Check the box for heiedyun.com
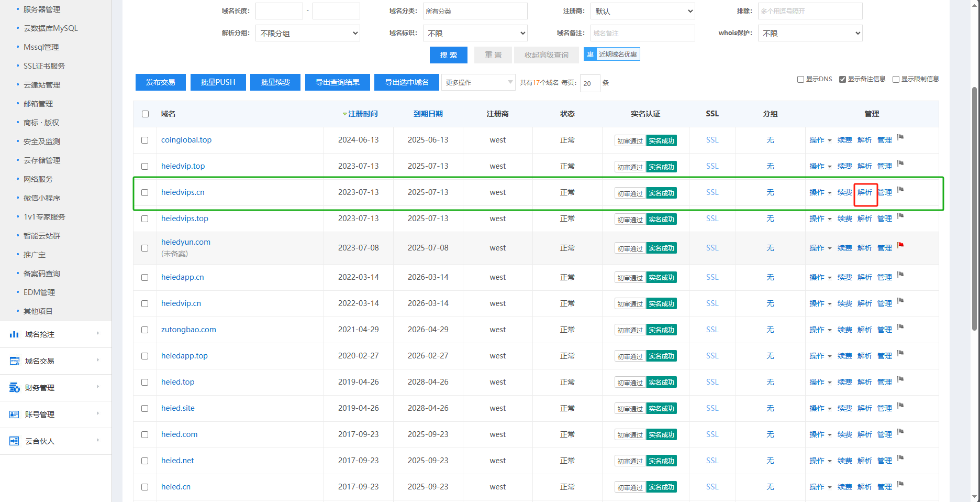 (145, 248)
